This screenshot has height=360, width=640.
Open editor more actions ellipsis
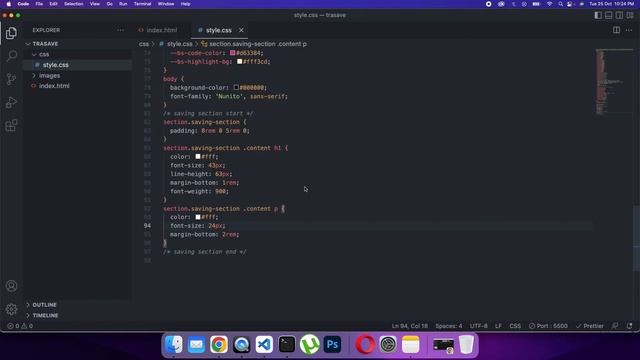coord(629,30)
